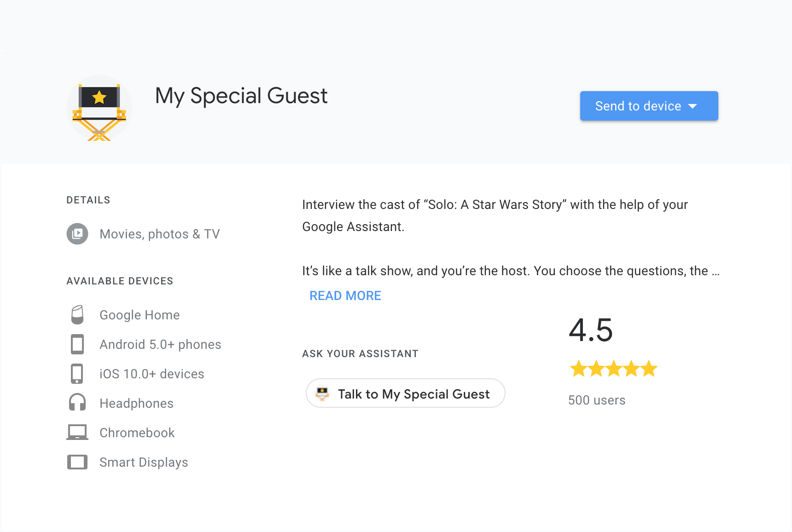
Task: Click the director's chair app logo
Action: [x=99, y=109]
